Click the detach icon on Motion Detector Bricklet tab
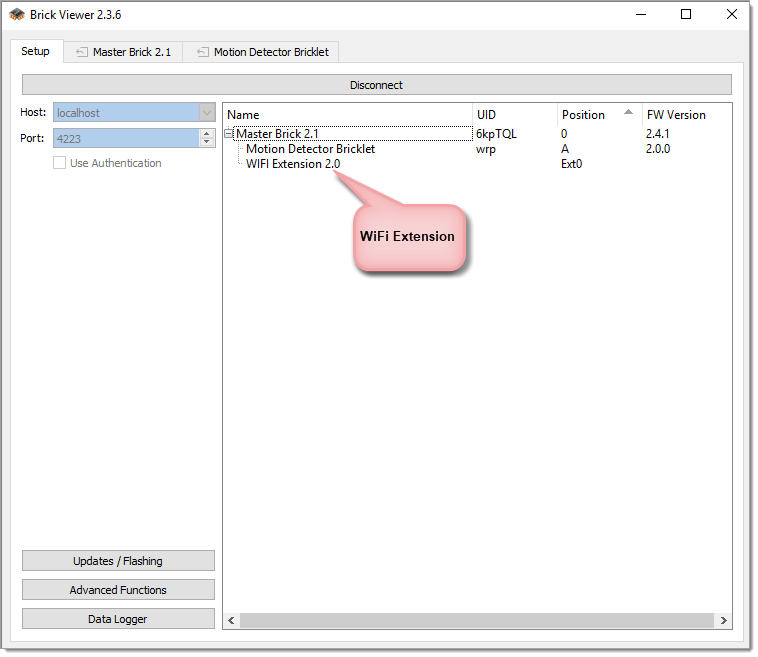758x657 pixels. [203, 52]
